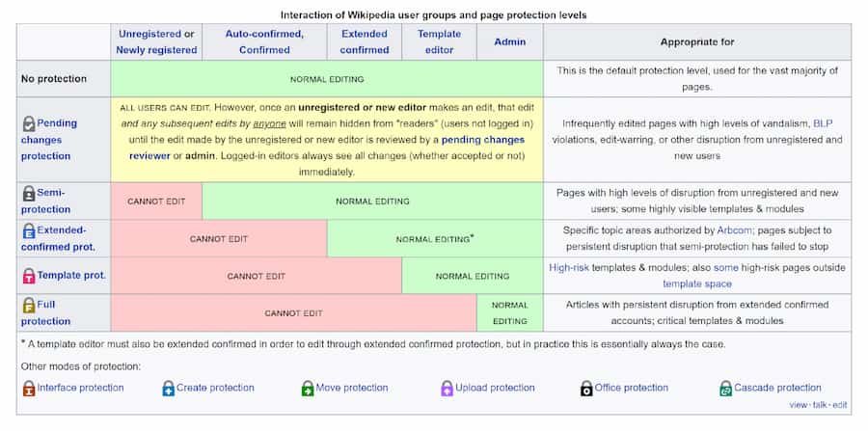The image size is (868, 431).
Task: Open the Upload protection link text
Action: (x=495, y=388)
